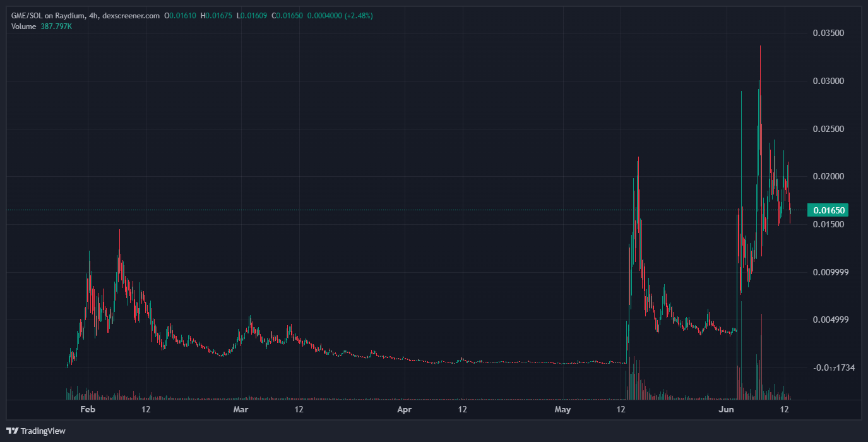Click the 0.009999 price axis label

(x=829, y=272)
